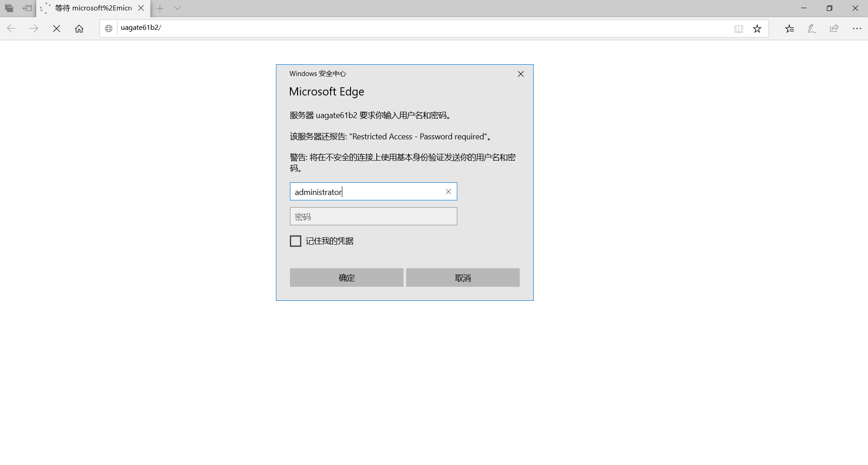Set these tabs aside

point(27,8)
